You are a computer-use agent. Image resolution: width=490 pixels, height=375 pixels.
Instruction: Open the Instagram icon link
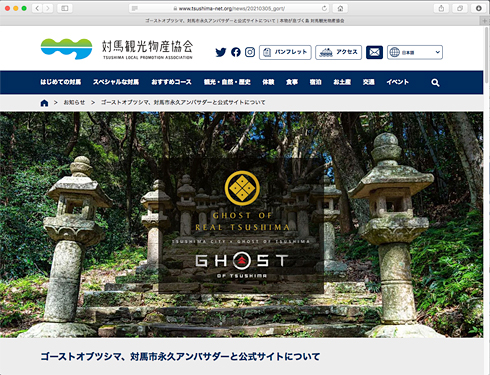[250, 52]
